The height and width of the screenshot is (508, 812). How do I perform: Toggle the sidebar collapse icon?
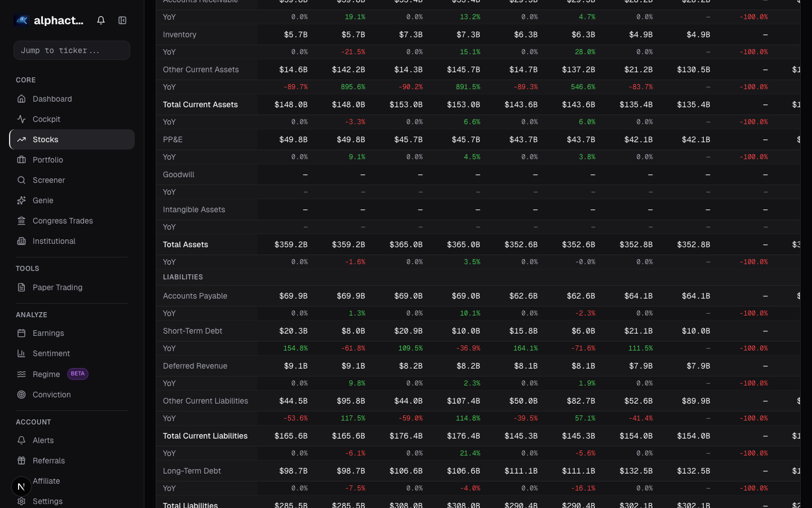[122, 20]
